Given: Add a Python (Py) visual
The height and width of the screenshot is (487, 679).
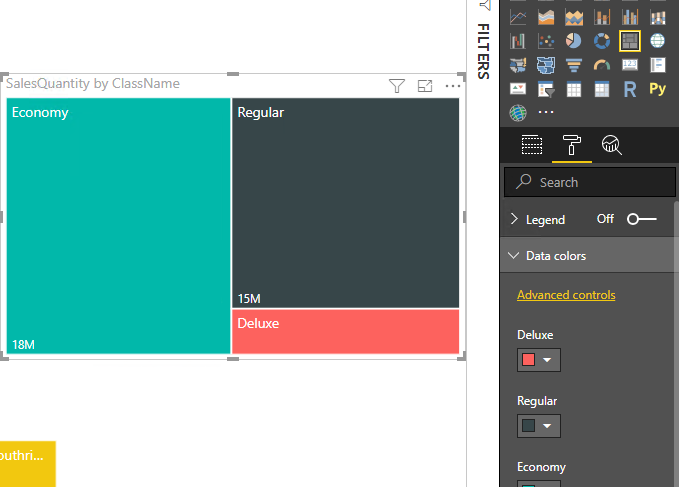Looking at the screenshot, I should coord(658,89).
